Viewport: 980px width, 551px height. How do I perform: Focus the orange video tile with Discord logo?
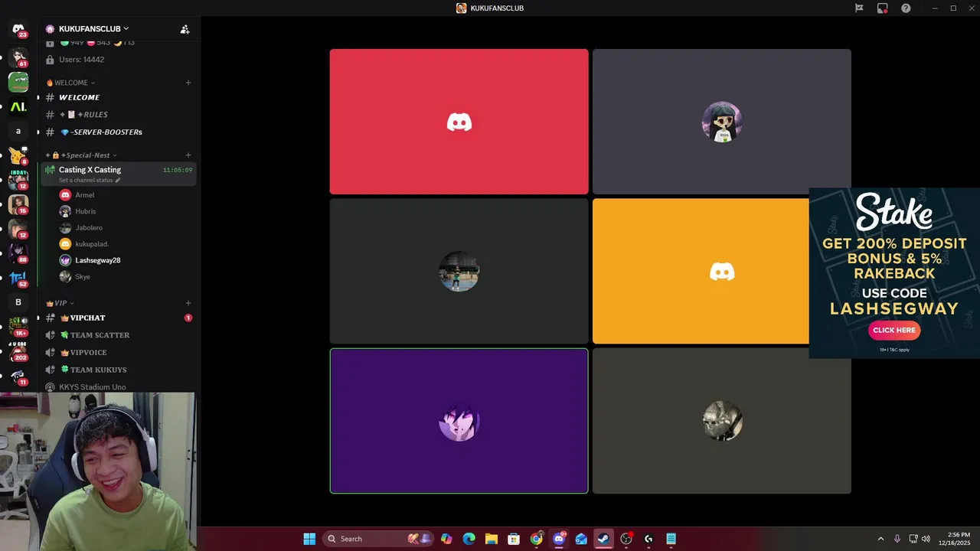pyautogui.click(x=701, y=271)
